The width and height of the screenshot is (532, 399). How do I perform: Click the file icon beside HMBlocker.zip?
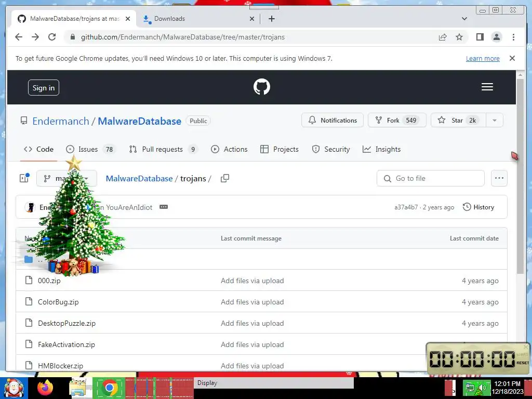coord(29,365)
